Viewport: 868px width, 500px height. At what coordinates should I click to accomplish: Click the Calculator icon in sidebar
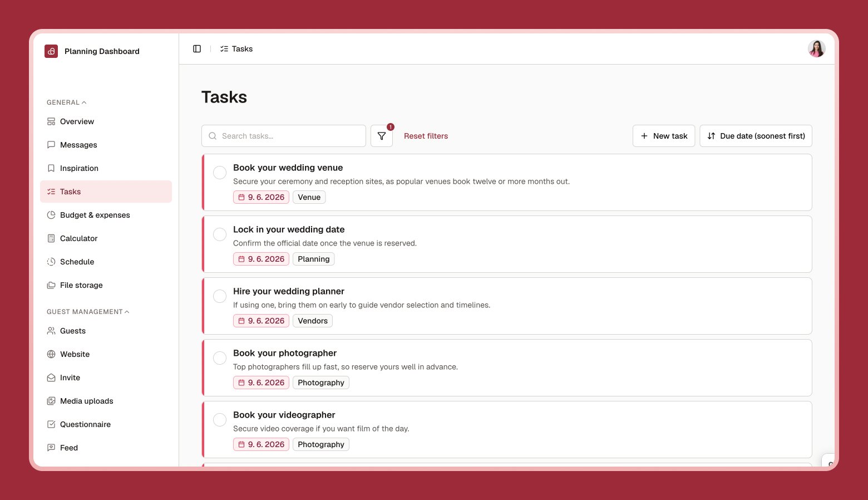tap(51, 238)
